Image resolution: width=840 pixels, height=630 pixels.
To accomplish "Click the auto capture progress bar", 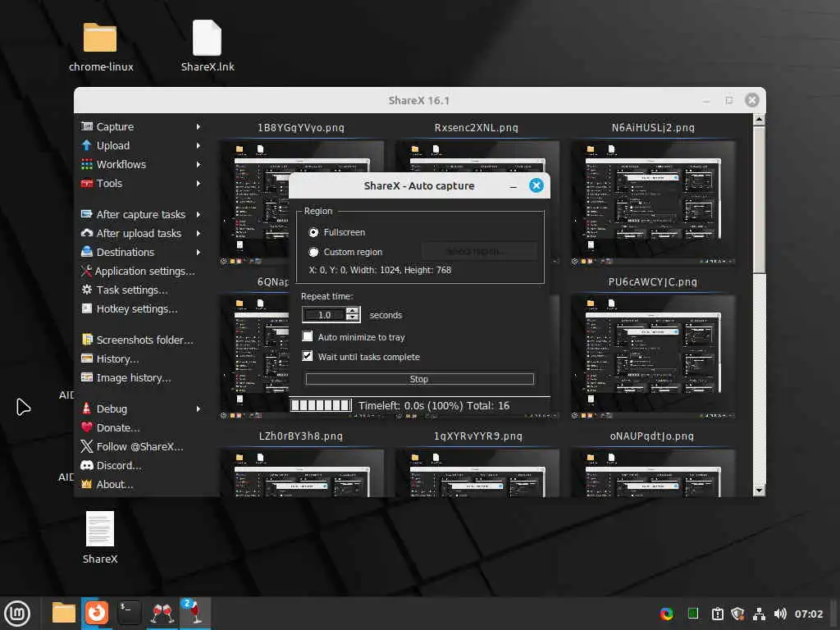I will tap(321, 405).
